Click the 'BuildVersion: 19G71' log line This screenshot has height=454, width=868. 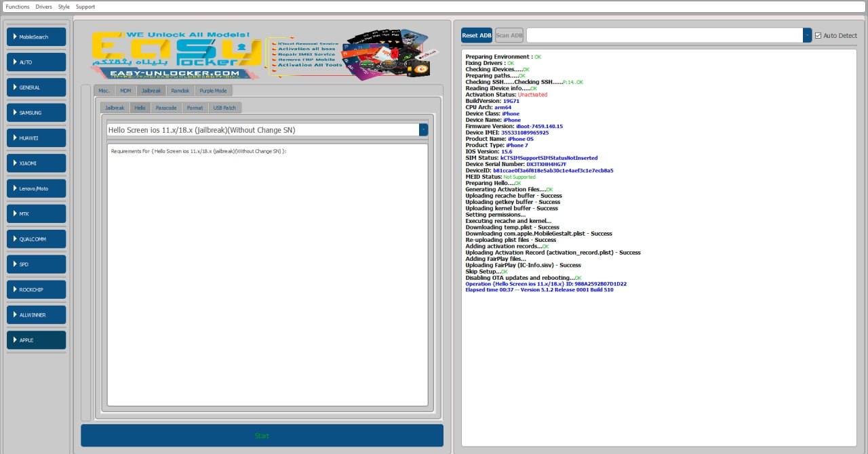tap(492, 101)
